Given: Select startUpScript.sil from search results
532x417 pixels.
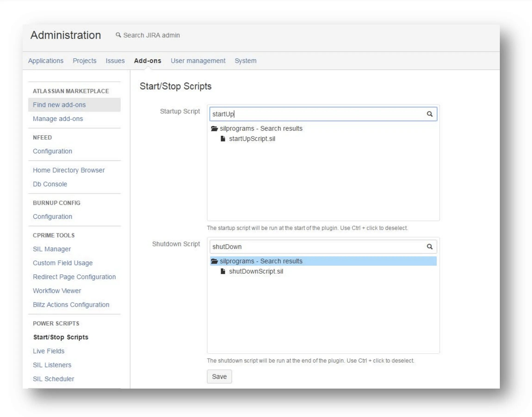Looking at the screenshot, I should pyautogui.click(x=252, y=138).
